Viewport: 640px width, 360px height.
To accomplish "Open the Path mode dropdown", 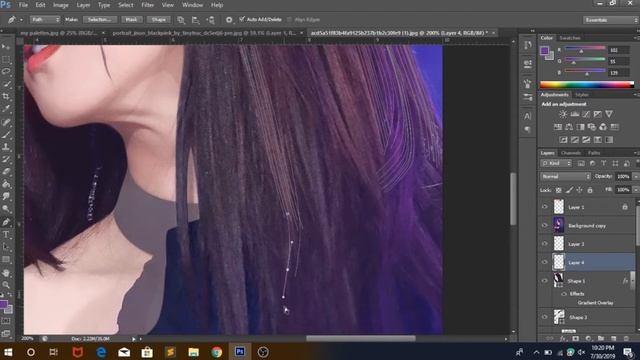I will [x=44, y=20].
